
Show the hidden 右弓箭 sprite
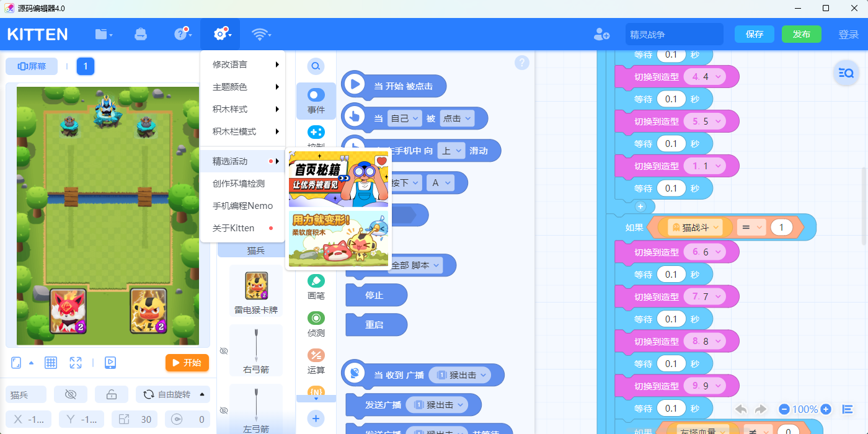coord(223,350)
